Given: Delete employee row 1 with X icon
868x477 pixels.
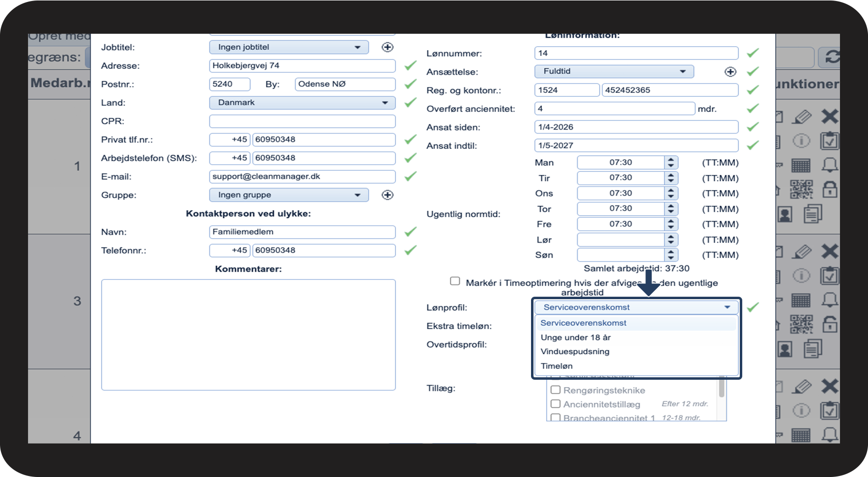Looking at the screenshot, I should point(830,116).
